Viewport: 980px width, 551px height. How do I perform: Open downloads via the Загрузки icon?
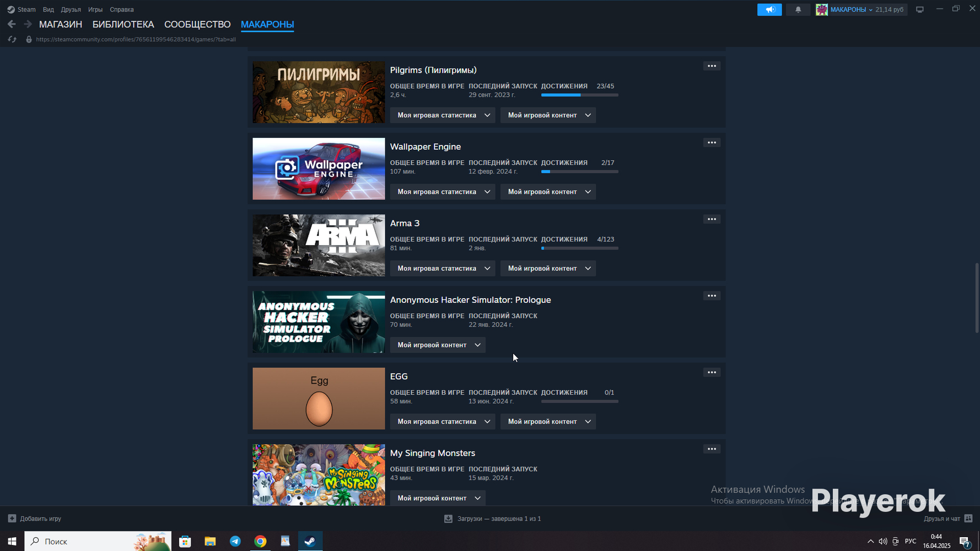448,518
